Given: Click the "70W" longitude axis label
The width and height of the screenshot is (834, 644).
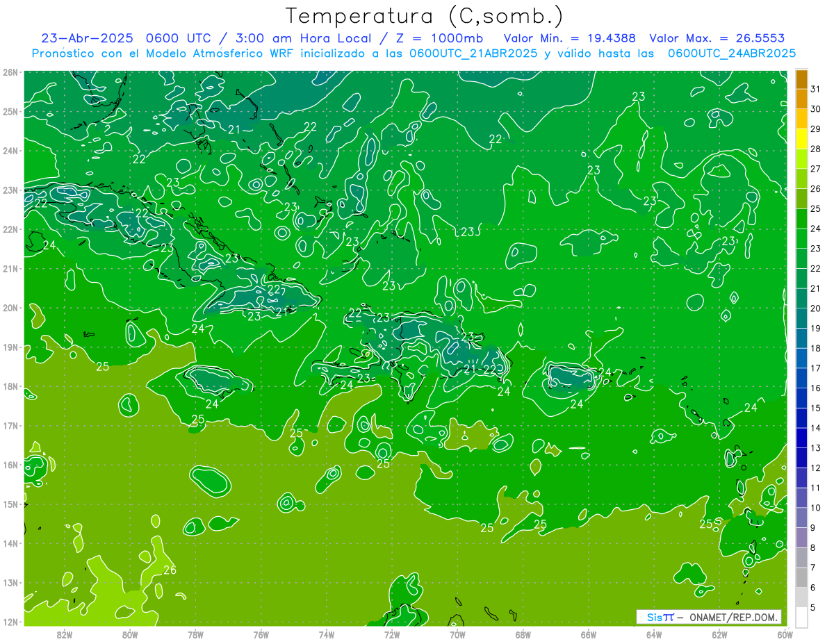Looking at the screenshot, I should coord(457,634).
